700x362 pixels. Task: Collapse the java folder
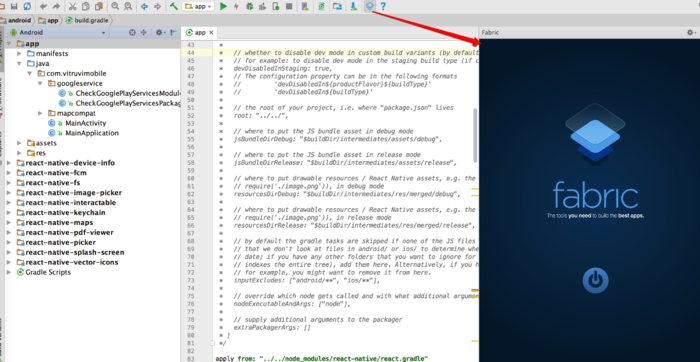click(19, 63)
